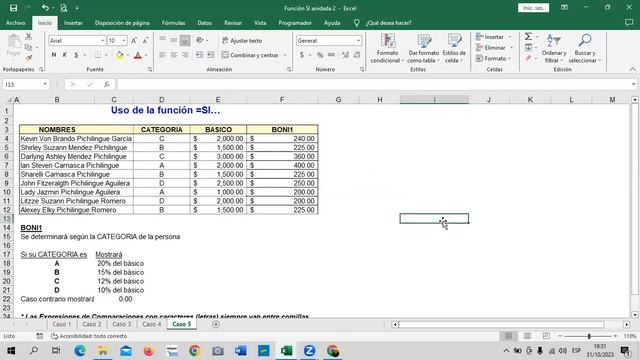Image resolution: width=640 pixels, height=360 pixels.
Task: Click the Inic. ses. sign-in button
Action: coord(533,8)
